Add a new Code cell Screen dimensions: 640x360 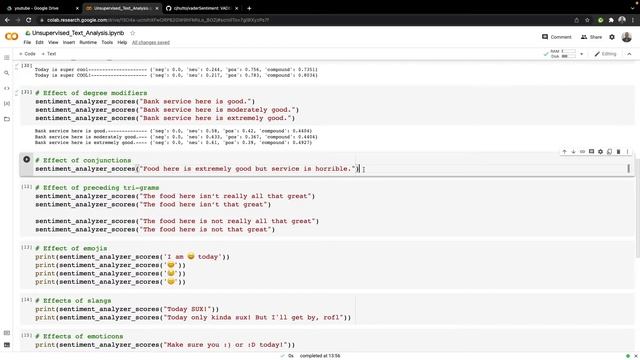click(x=27, y=54)
